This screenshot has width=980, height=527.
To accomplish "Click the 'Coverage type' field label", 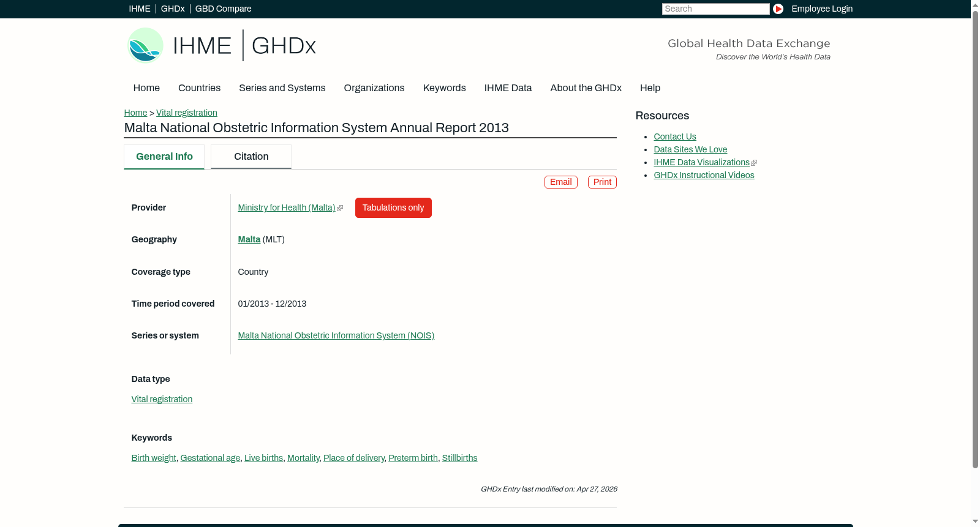I will click(161, 272).
